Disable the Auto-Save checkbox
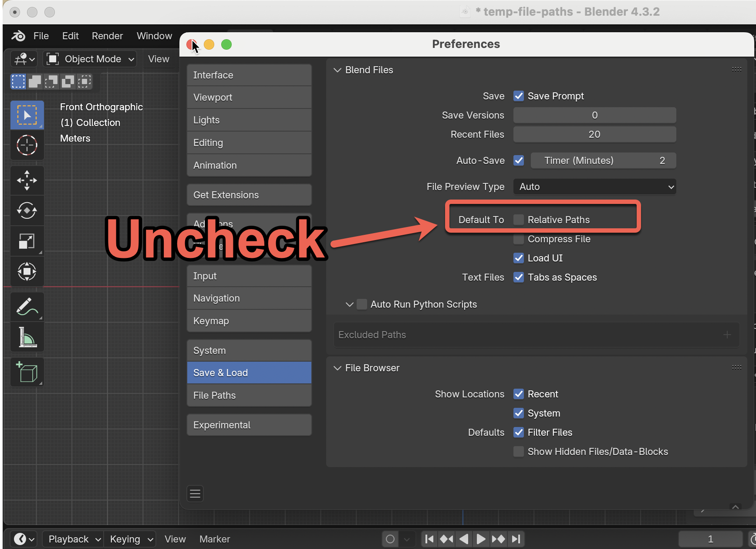 click(x=519, y=160)
